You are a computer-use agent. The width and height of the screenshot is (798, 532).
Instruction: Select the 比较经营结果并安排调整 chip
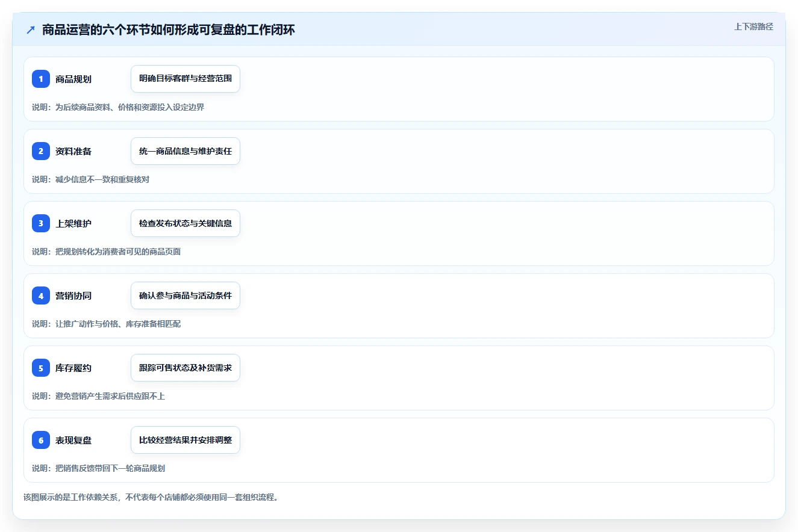coord(185,440)
